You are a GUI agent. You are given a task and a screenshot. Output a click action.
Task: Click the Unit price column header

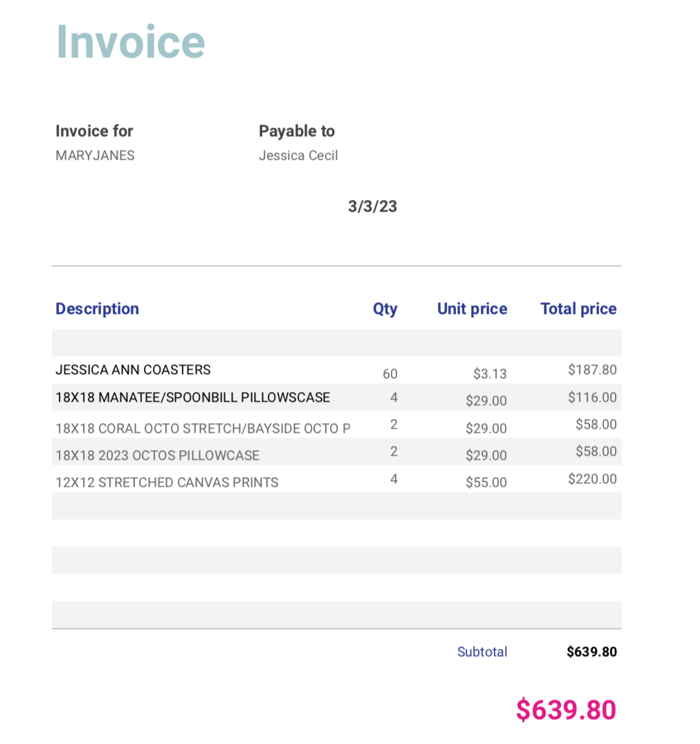(472, 309)
